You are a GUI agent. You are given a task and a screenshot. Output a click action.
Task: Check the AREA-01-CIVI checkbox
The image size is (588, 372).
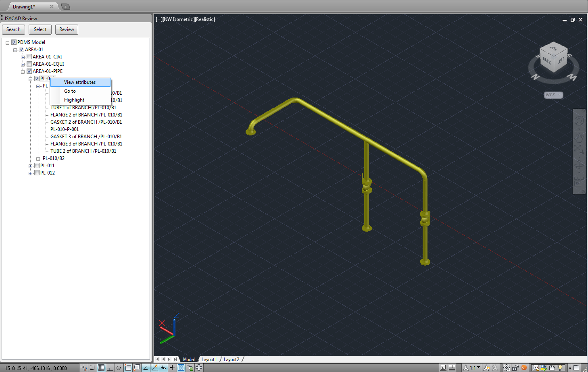pyautogui.click(x=29, y=57)
